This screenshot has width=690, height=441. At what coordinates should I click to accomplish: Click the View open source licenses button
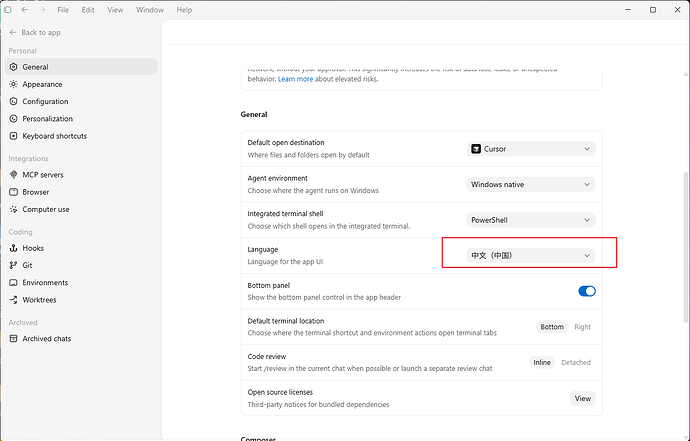pyautogui.click(x=583, y=398)
